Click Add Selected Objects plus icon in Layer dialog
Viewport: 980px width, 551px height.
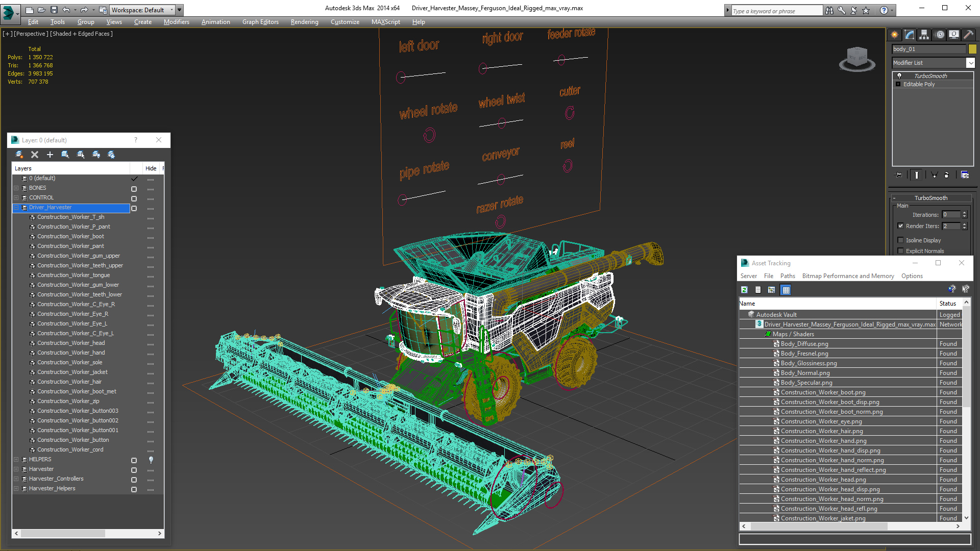coord(50,155)
